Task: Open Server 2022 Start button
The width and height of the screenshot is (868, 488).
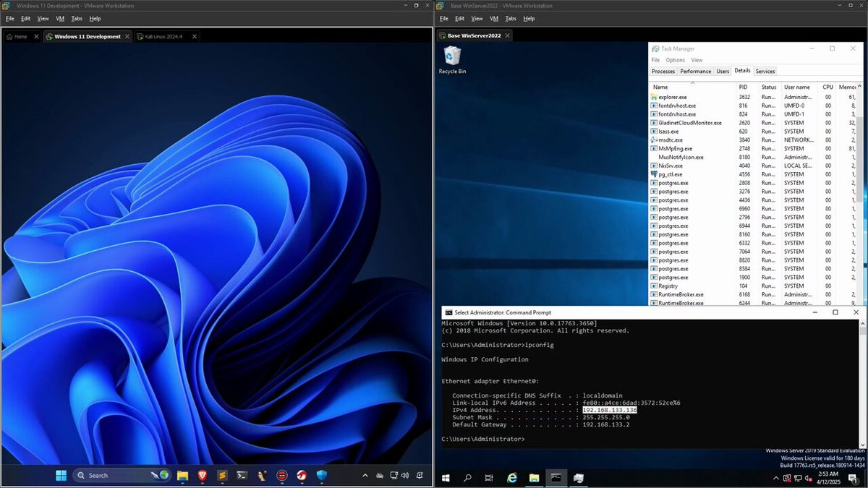Action: (445, 478)
